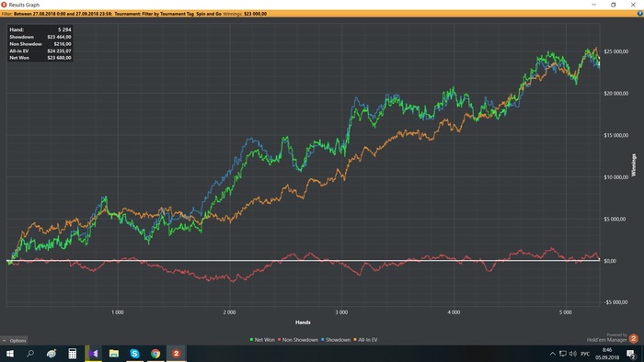Screen dimensions: 644x362
Task: Open the Paint app in the taskbar
Action: pyautogui.click(x=52, y=354)
